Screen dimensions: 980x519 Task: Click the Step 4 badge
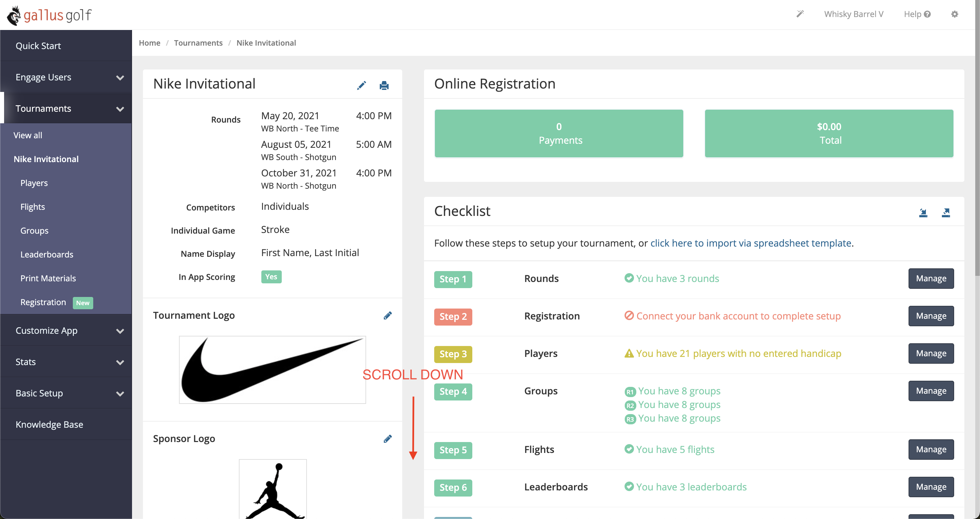pos(453,391)
